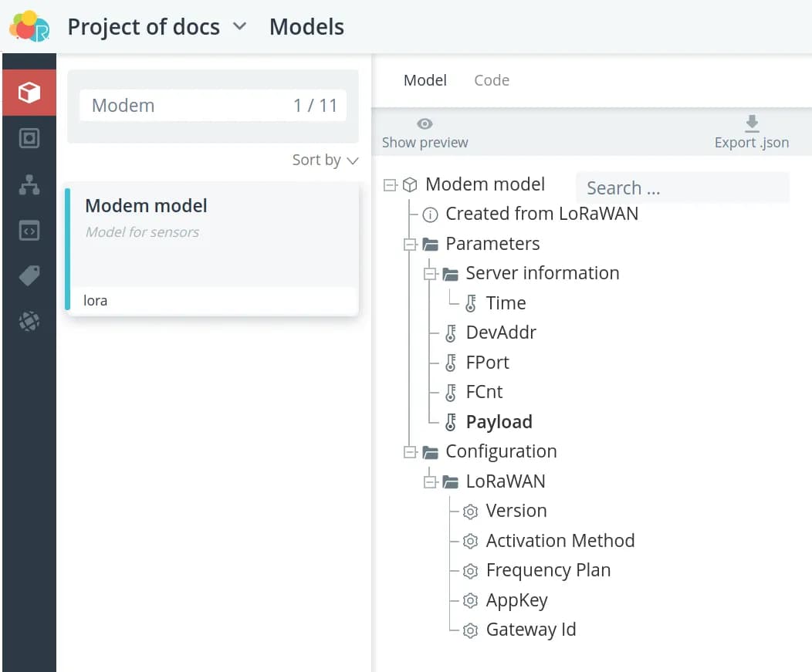
Task: Collapse the Modem model root node
Action: pyautogui.click(x=390, y=185)
